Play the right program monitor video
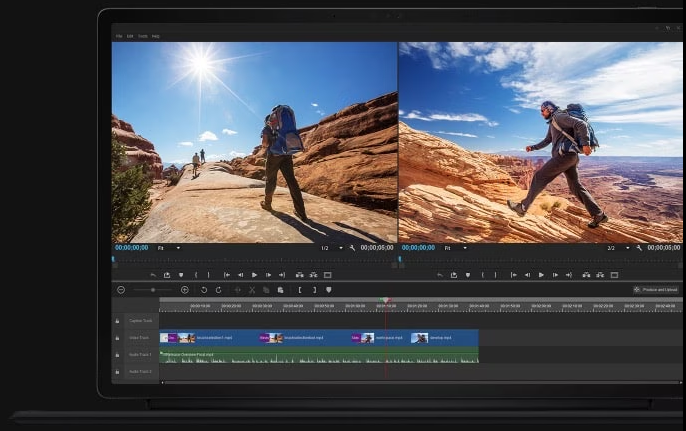The height and width of the screenshot is (431, 686). point(541,275)
